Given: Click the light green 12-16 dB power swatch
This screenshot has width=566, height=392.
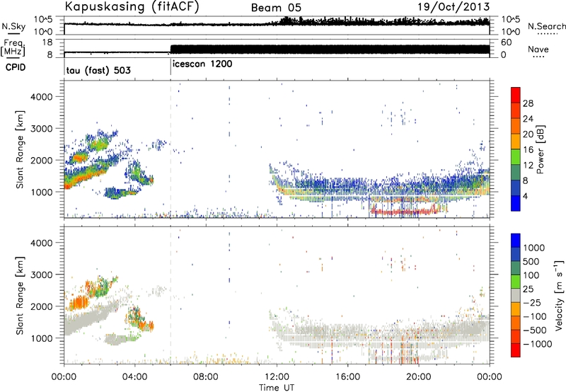Looking at the screenshot, I should point(516,156).
